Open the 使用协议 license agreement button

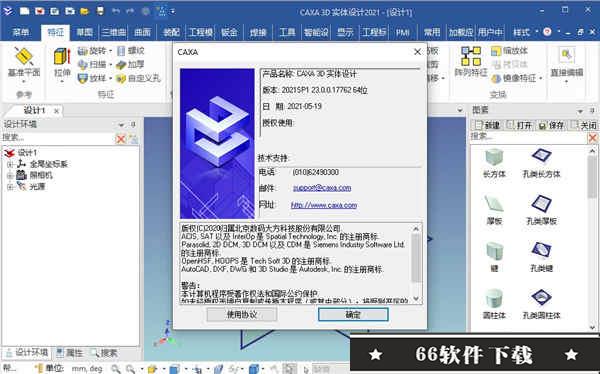tap(241, 315)
